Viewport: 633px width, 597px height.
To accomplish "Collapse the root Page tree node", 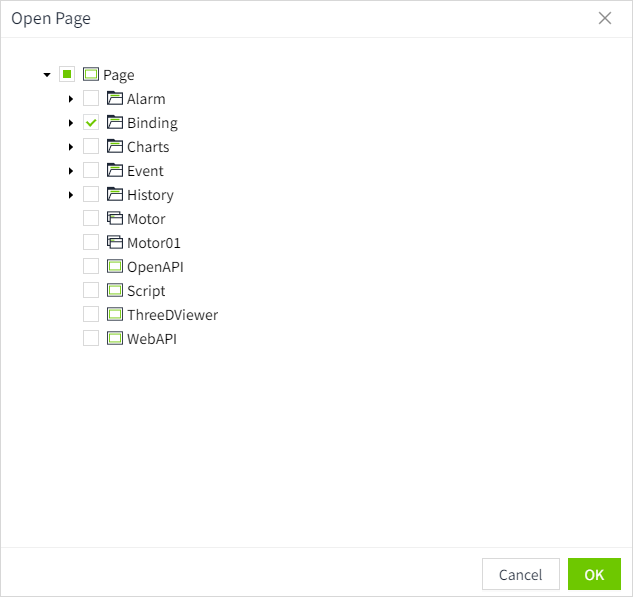I will point(47,75).
